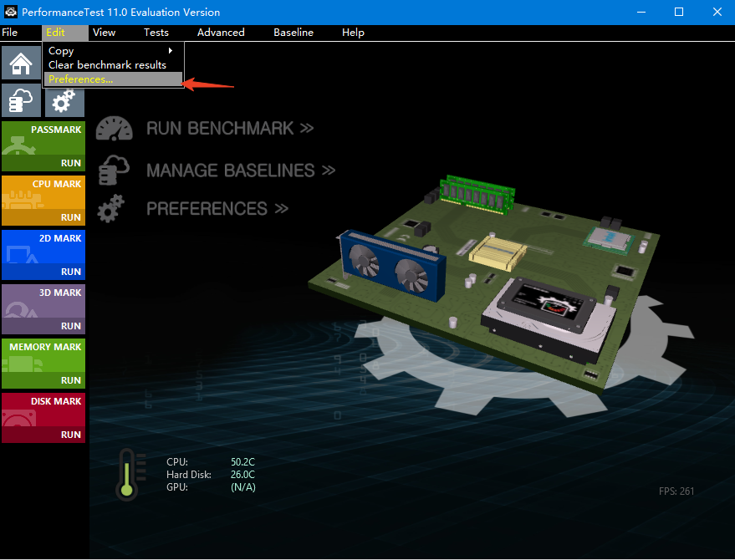The width and height of the screenshot is (735, 560).
Task: Choose Clear benchmark results menu entry
Action: click(107, 65)
